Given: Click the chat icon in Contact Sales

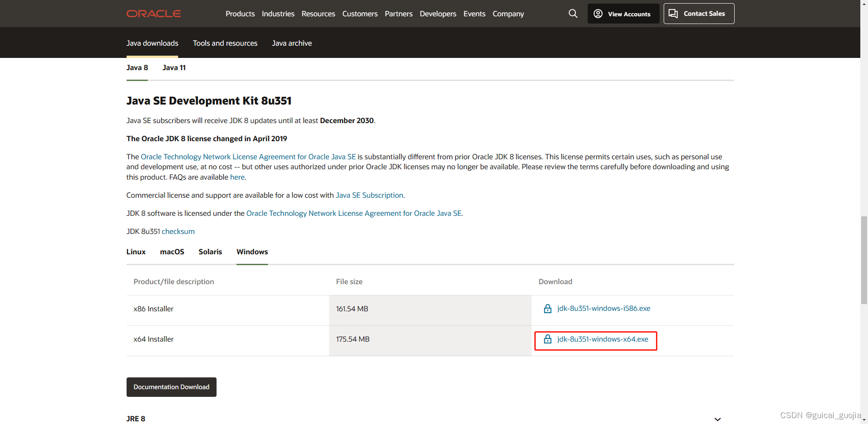Looking at the screenshot, I should pos(673,14).
